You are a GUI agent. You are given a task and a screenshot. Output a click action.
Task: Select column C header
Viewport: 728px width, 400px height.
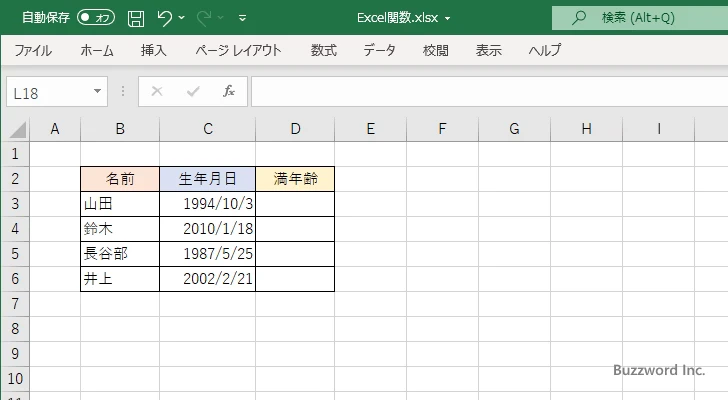tap(208, 129)
